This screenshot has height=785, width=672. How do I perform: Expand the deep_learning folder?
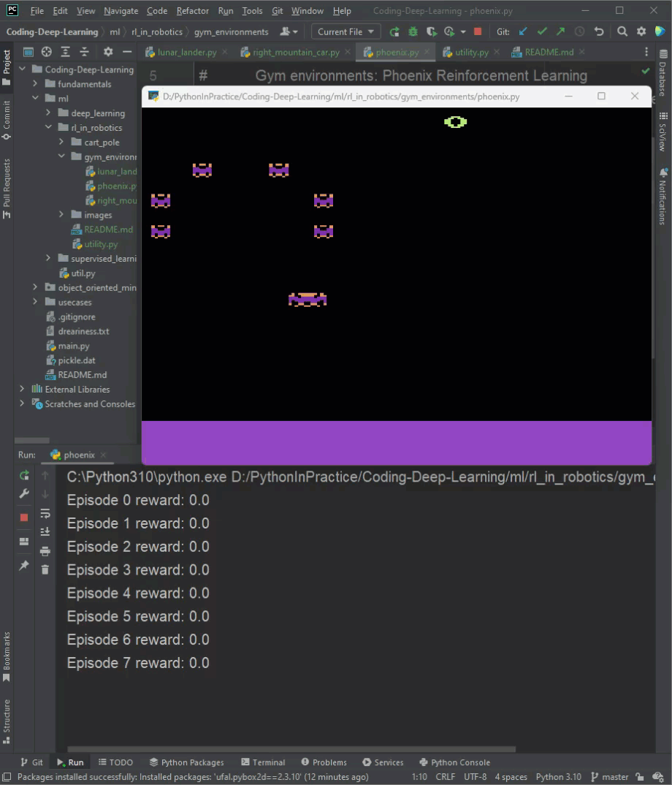tap(48, 113)
